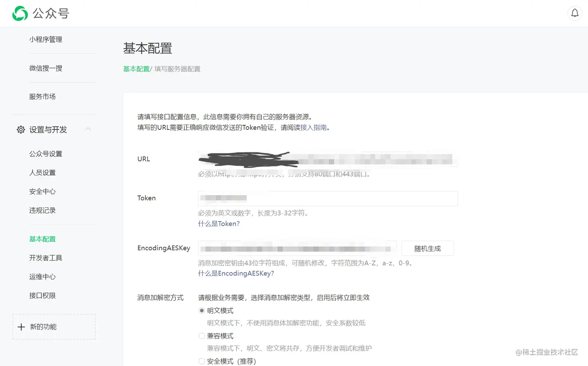Click the 基本配置 breadcrumb link

pos(136,69)
